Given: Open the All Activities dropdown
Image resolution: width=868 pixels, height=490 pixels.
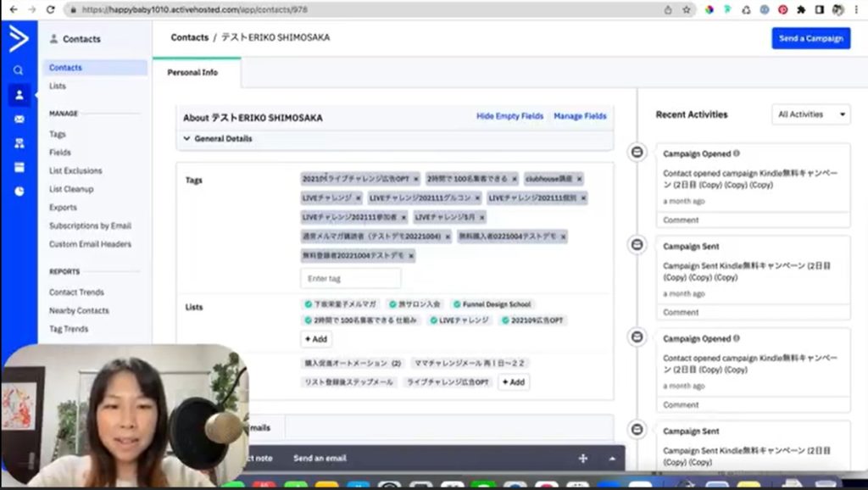Looking at the screenshot, I should [810, 114].
